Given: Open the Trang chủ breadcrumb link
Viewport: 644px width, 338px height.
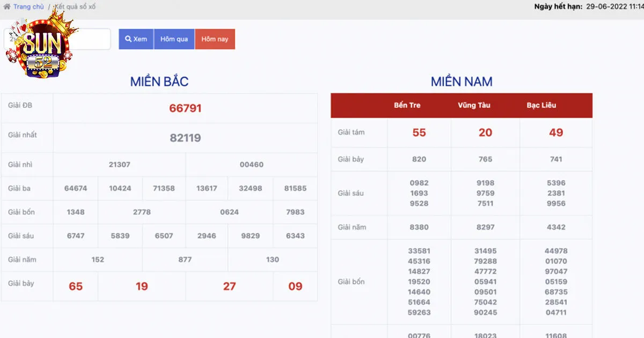Looking at the screenshot, I should click(x=28, y=7).
